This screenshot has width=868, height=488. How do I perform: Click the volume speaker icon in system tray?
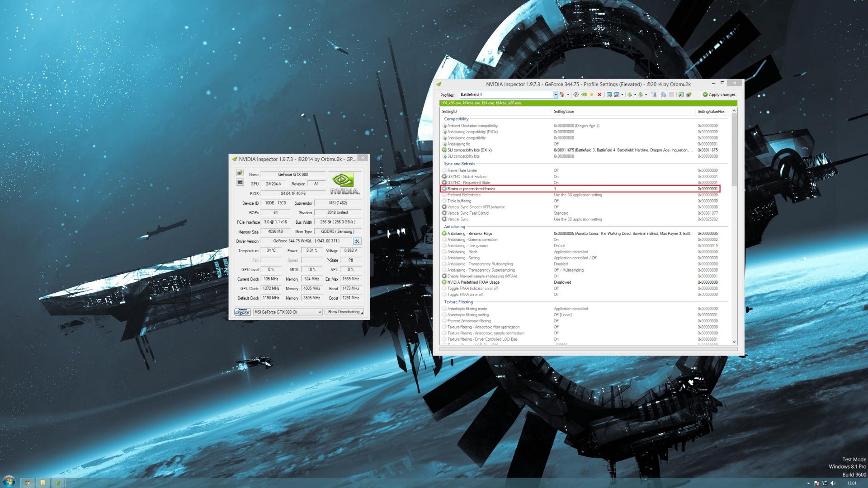coord(833,483)
